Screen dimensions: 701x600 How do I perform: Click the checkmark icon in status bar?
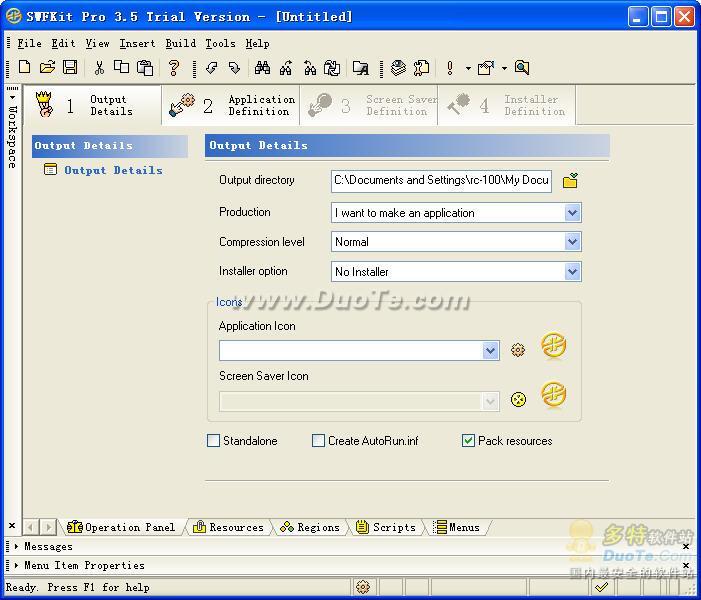(x=602, y=587)
